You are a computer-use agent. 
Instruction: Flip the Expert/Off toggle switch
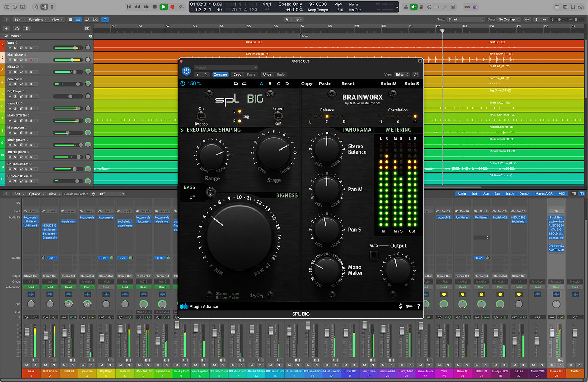[x=278, y=116]
